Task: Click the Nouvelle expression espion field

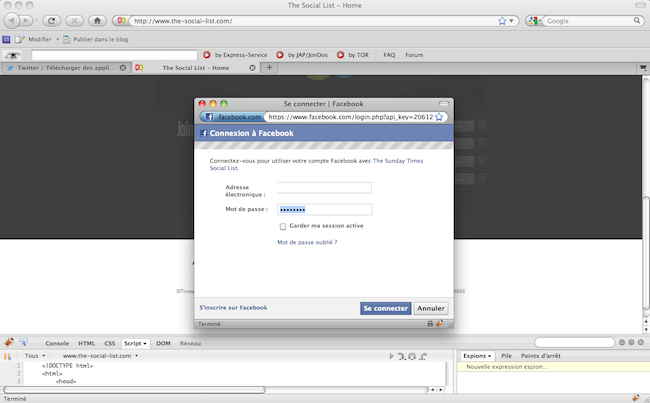Action: tap(553, 367)
